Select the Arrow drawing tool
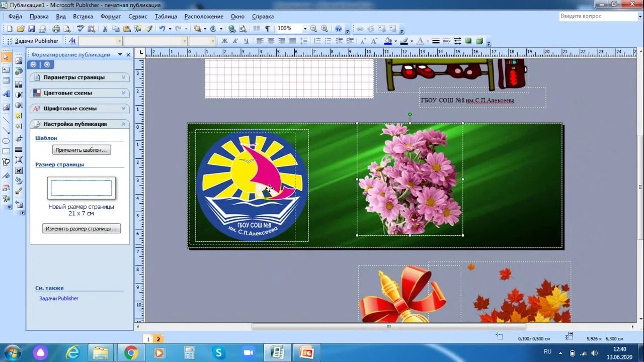The width and height of the screenshot is (644, 362). (6, 130)
